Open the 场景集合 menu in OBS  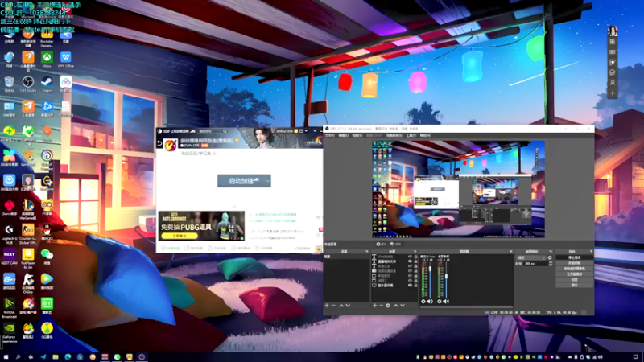coord(394,135)
